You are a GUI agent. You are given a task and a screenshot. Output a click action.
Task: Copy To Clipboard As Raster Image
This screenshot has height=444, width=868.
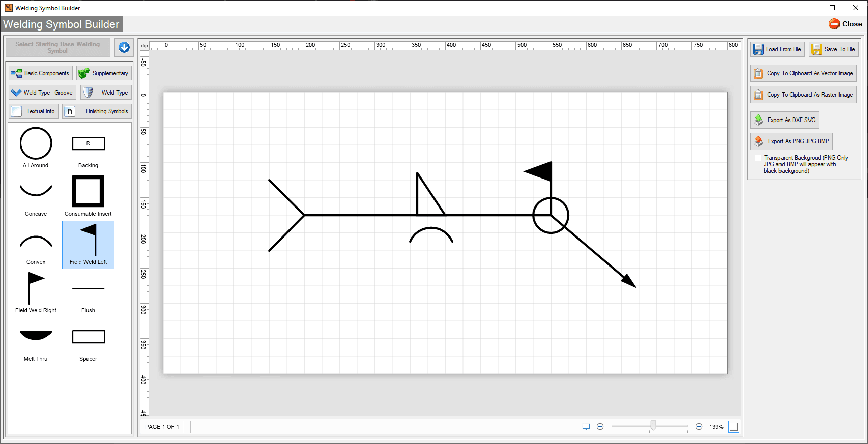coord(803,95)
